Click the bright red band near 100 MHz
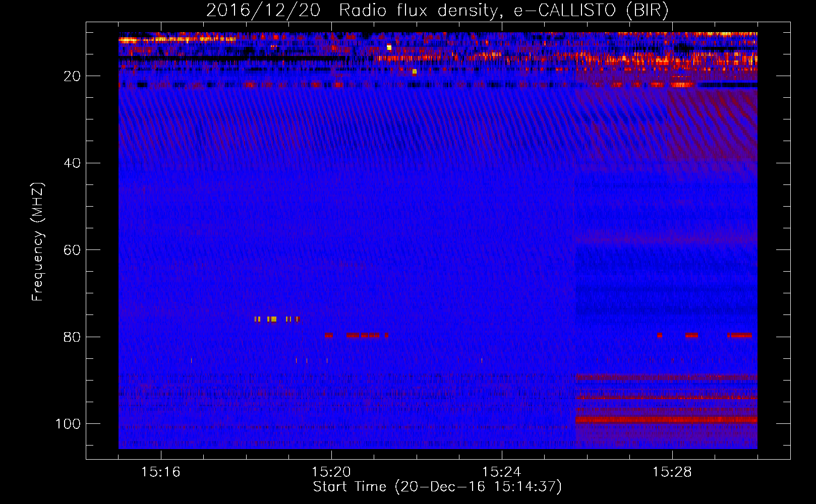Screen dimensions: 816x504 point(666,420)
